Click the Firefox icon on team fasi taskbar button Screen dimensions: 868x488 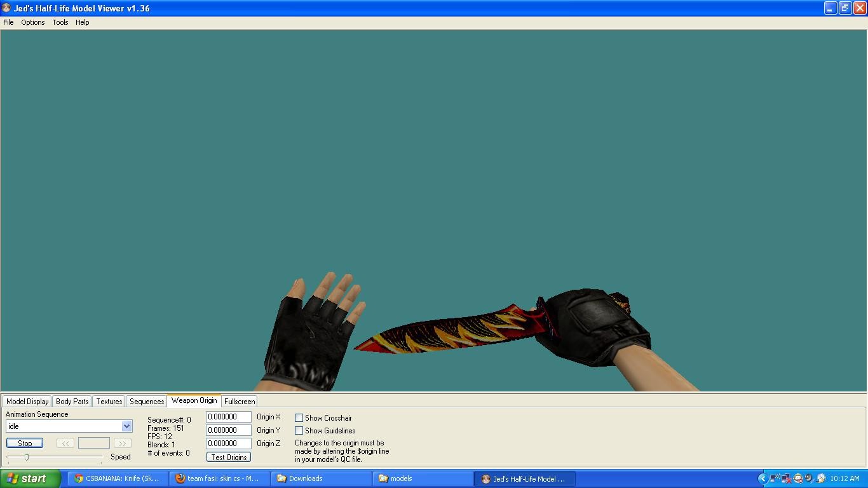pos(180,478)
